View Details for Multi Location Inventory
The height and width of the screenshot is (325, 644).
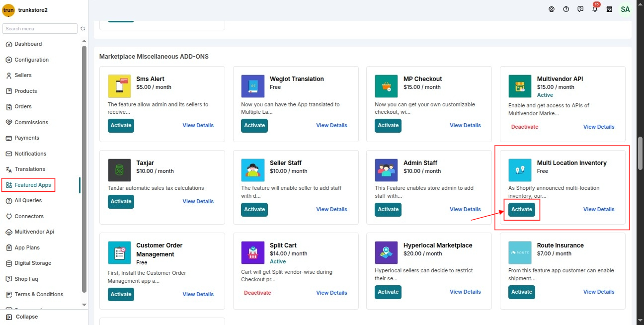click(x=599, y=209)
